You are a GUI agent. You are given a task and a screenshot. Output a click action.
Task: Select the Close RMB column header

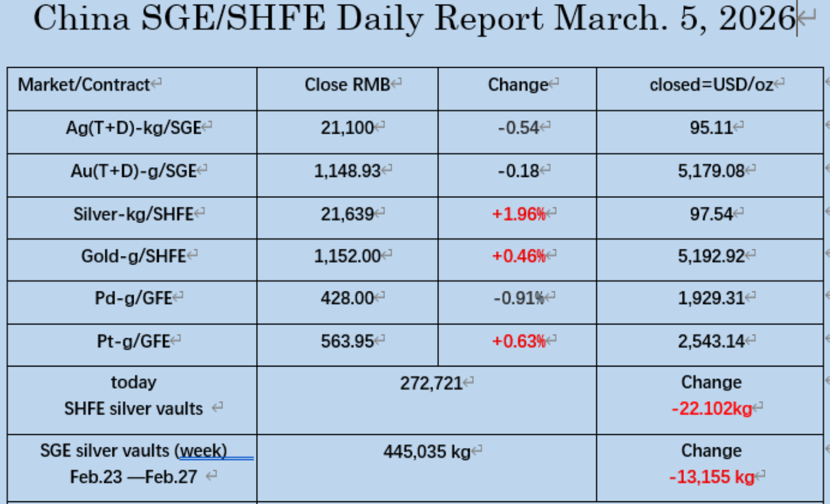tap(348, 85)
